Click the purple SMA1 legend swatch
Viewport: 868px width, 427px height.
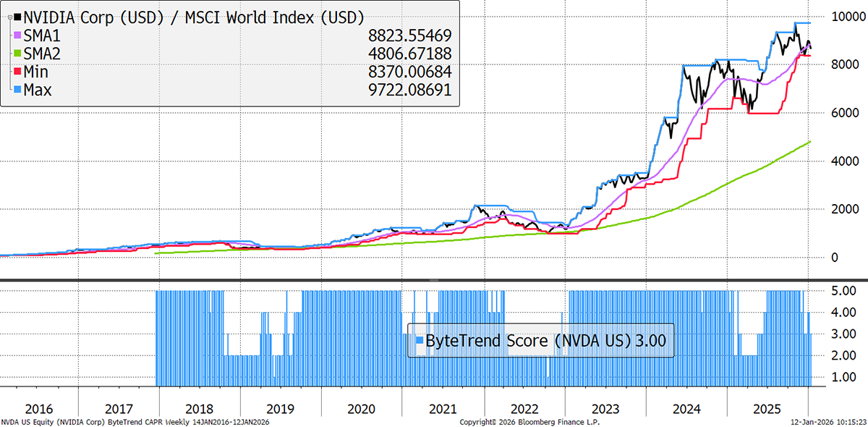tap(17, 35)
